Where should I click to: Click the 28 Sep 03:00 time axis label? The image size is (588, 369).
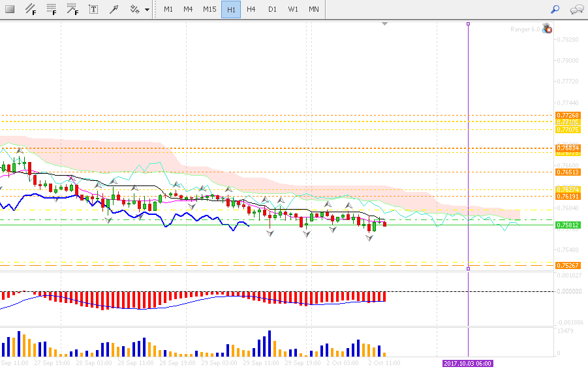pyautogui.click(x=94, y=363)
